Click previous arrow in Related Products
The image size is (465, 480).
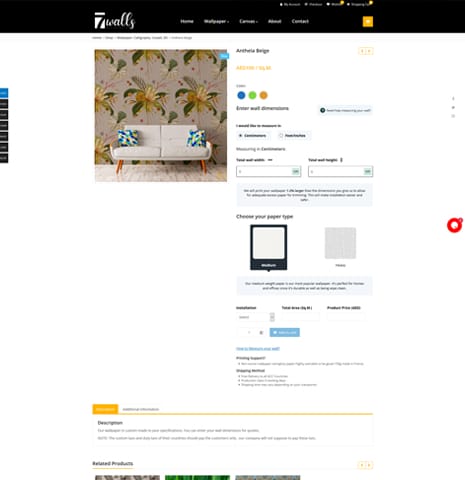(x=362, y=465)
